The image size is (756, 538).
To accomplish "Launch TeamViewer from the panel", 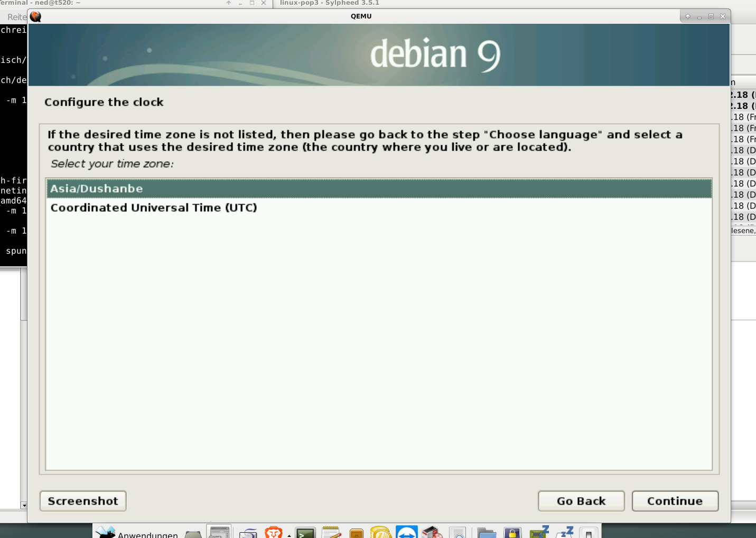I will 407,532.
